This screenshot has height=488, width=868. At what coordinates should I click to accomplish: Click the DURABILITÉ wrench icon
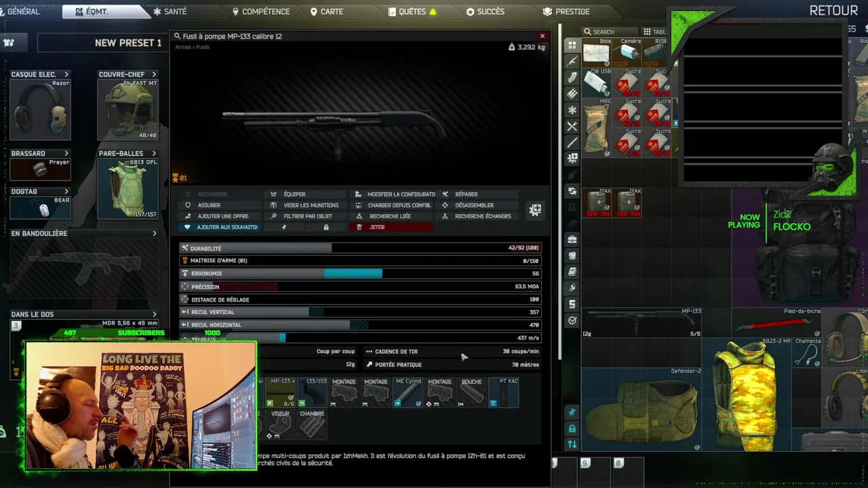184,248
